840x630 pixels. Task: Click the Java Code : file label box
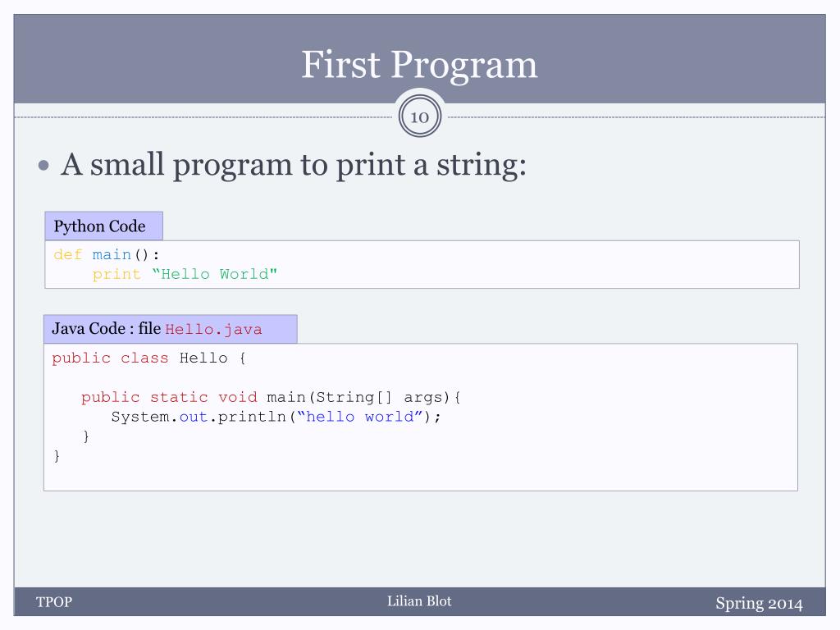click(x=171, y=329)
